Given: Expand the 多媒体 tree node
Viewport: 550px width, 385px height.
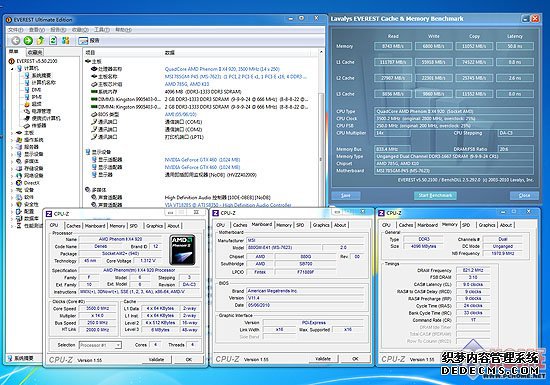Looking at the screenshot, I should click(x=12, y=162).
